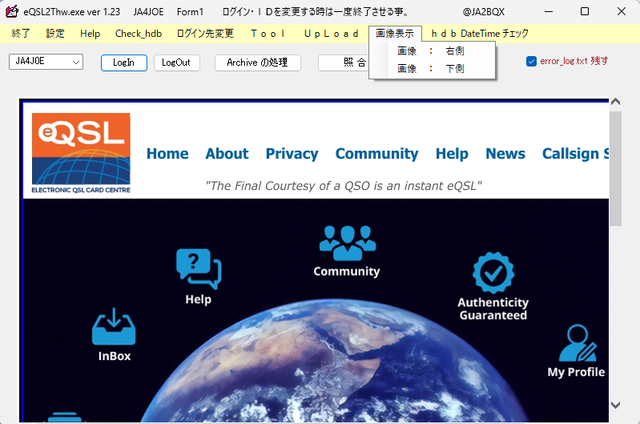Open the Community people icon
Screen dimensions: 640x424
point(347,243)
